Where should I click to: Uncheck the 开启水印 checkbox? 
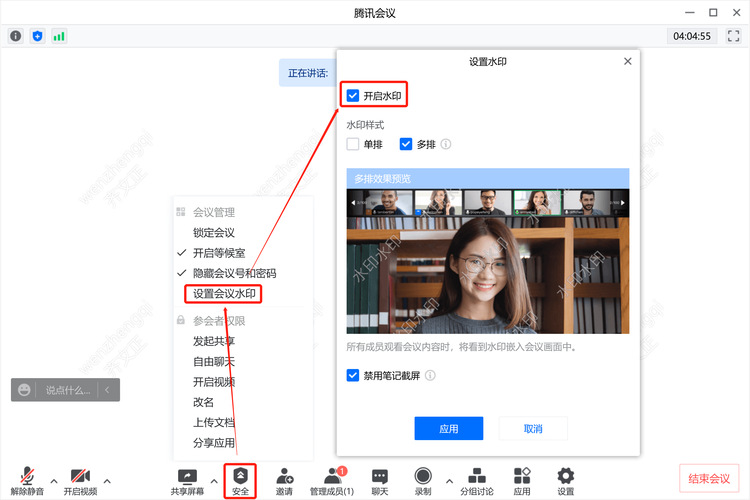pos(353,96)
